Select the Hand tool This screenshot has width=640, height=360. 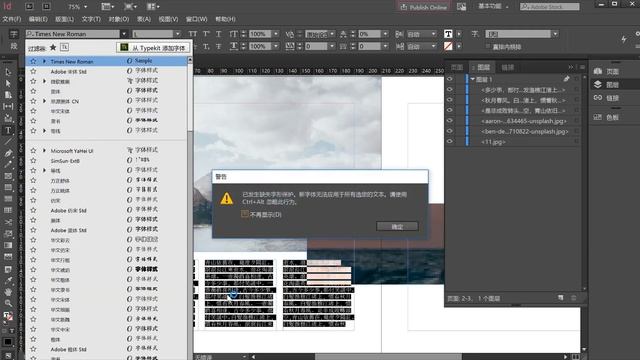point(8,292)
